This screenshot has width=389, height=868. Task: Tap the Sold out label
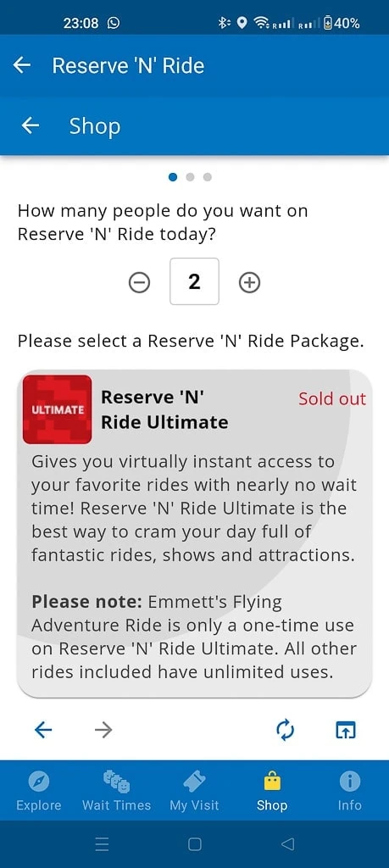332,399
